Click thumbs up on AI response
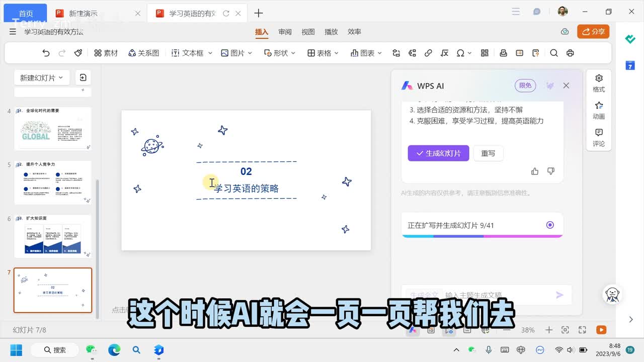The width and height of the screenshot is (644, 362). 535,171
